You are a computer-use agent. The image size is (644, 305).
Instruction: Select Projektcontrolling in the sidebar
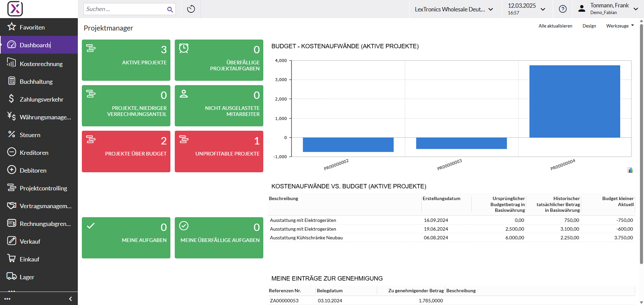pos(43,188)
